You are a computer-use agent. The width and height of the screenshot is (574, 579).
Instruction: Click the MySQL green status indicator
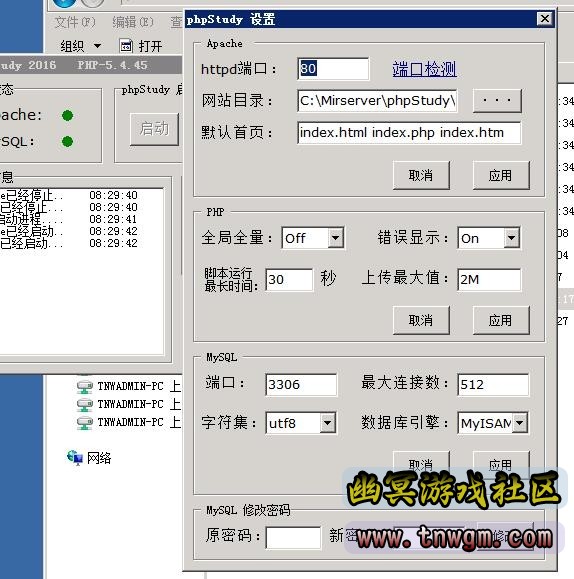click(67, 141)
